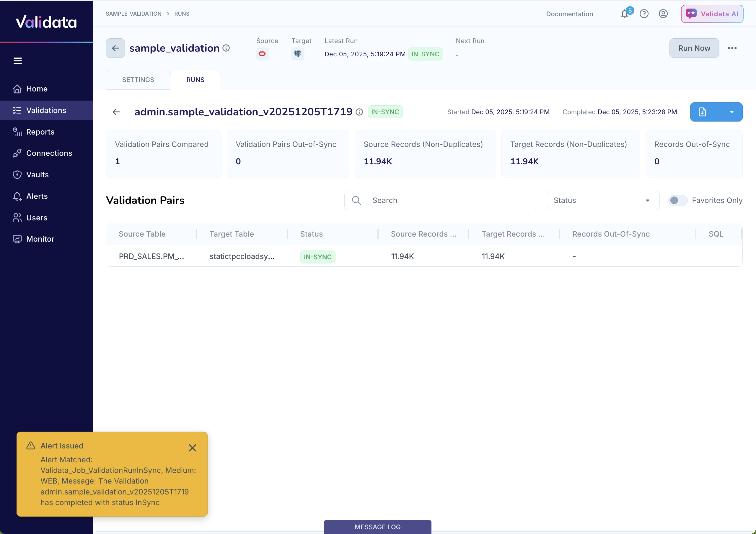756x534 pixels.
Task: Open the help question mark icon
Action: tap(644, 14)
